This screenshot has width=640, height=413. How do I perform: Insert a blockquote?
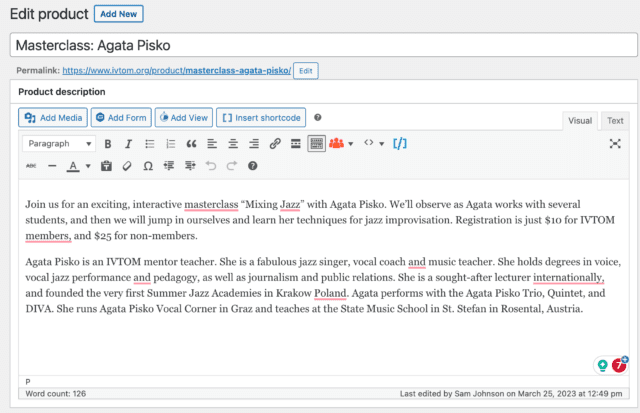pos(191,144)
